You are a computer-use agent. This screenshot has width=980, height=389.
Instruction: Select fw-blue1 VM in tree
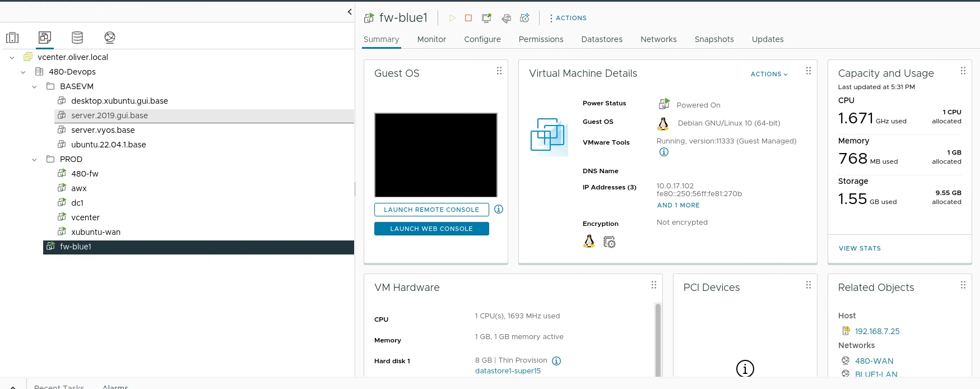198,247
